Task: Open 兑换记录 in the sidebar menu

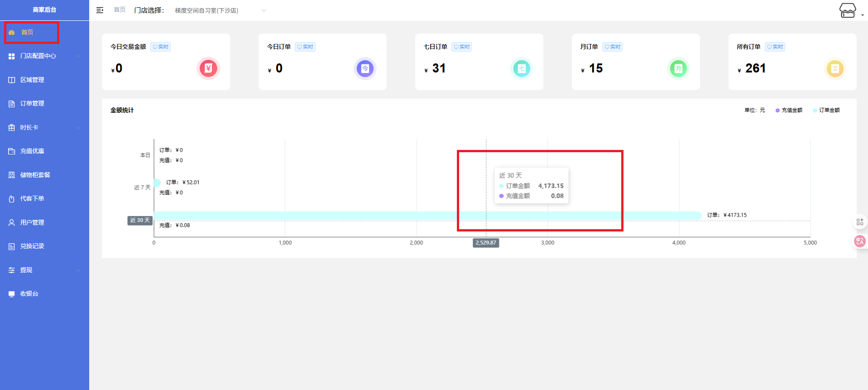Action: (x=44, y=246)
